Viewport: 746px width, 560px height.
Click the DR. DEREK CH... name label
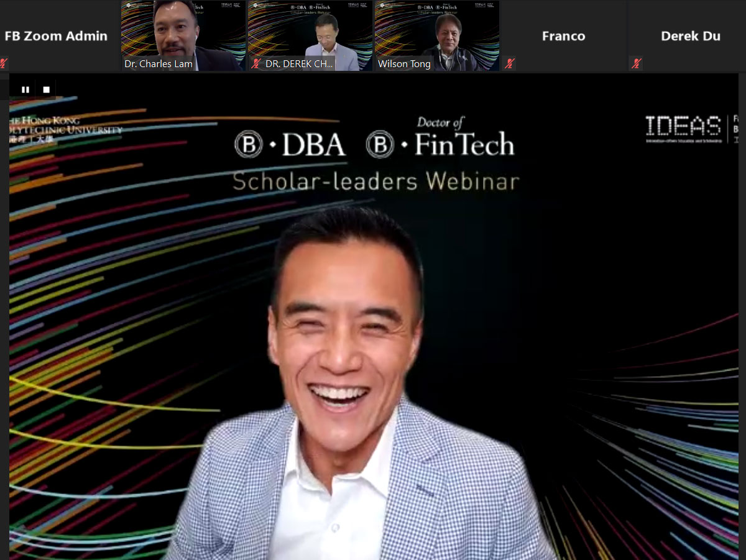[298, 64]
